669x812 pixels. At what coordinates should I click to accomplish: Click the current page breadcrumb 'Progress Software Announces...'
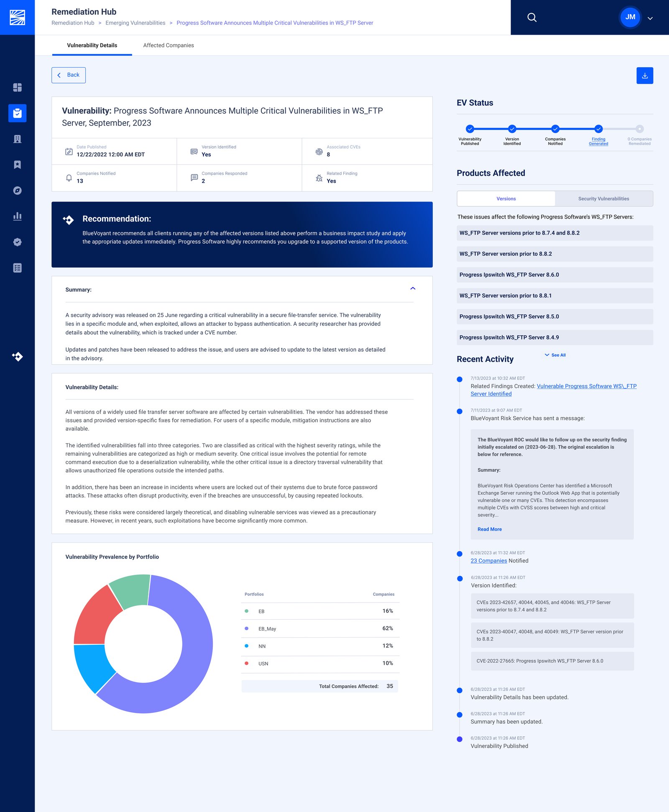[275, 23]
